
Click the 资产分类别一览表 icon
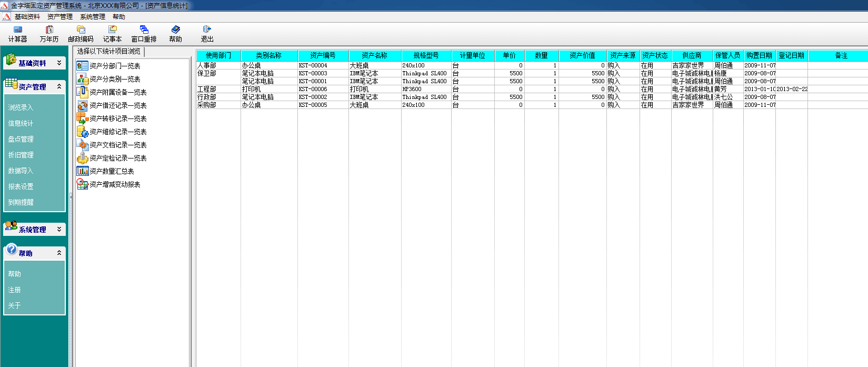(x=82, y=79)
